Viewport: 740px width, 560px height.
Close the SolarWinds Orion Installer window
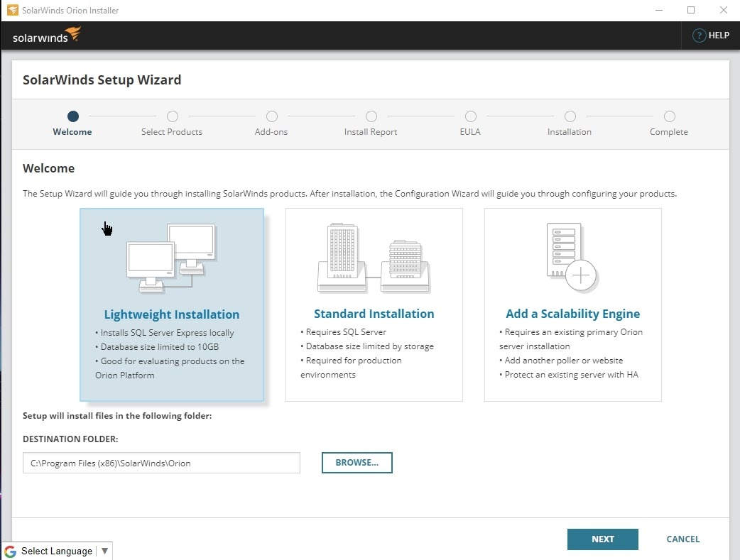[723, 10]
